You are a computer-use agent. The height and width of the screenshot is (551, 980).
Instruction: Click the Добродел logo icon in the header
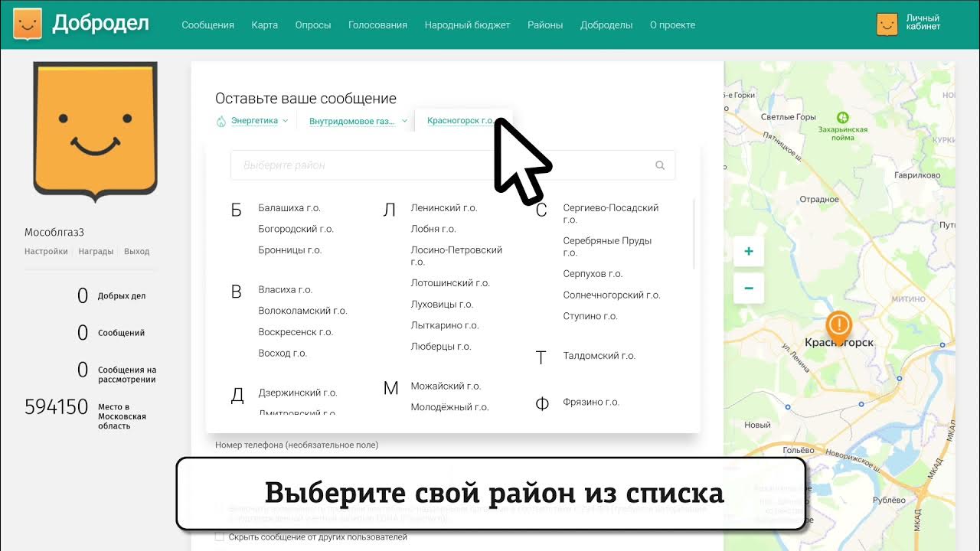point(28,24)
